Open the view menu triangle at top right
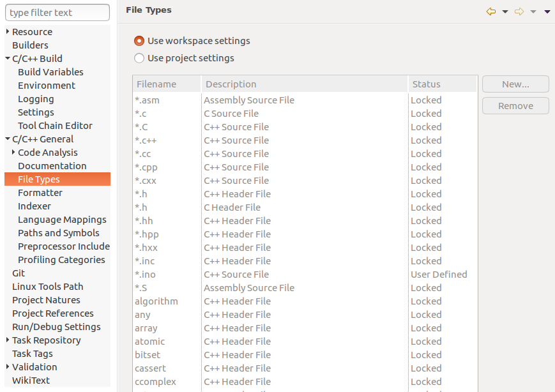 547,12
